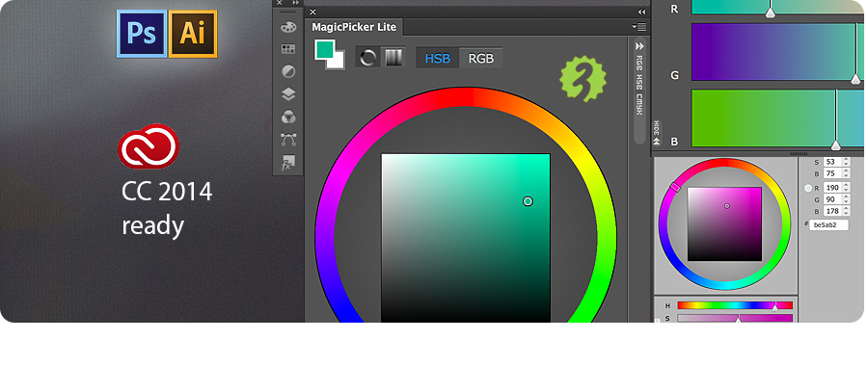
Task: Switch to the gradient box mode button
Action: point(393,58)
